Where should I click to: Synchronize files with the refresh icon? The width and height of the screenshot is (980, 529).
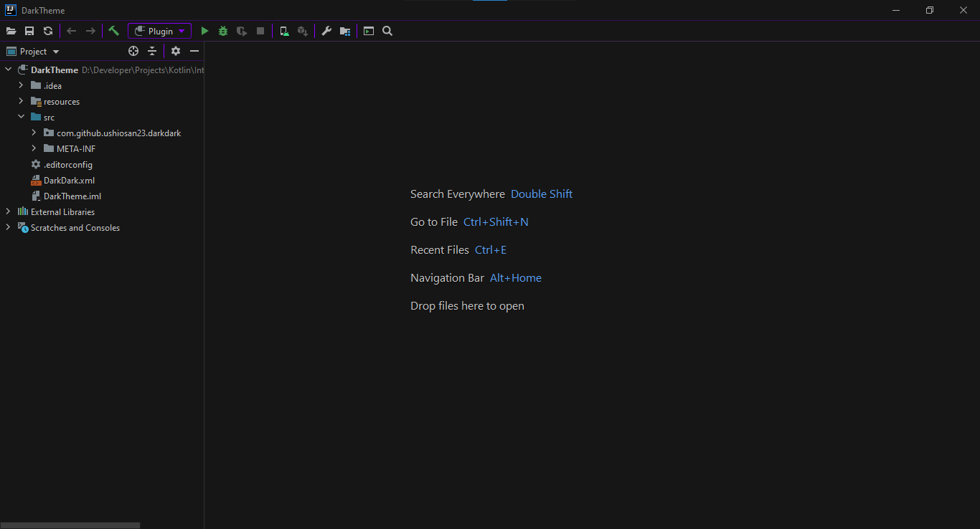pos(48,31)
